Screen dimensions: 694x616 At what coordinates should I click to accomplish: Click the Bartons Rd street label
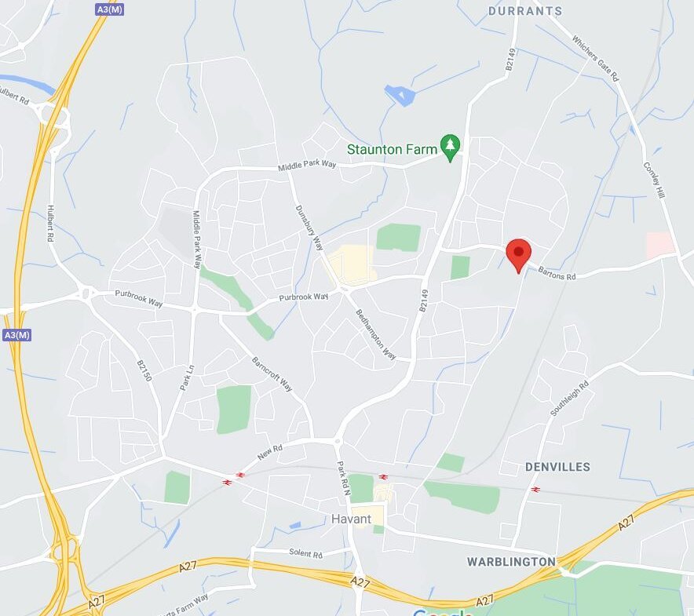[x=557, y=274]
